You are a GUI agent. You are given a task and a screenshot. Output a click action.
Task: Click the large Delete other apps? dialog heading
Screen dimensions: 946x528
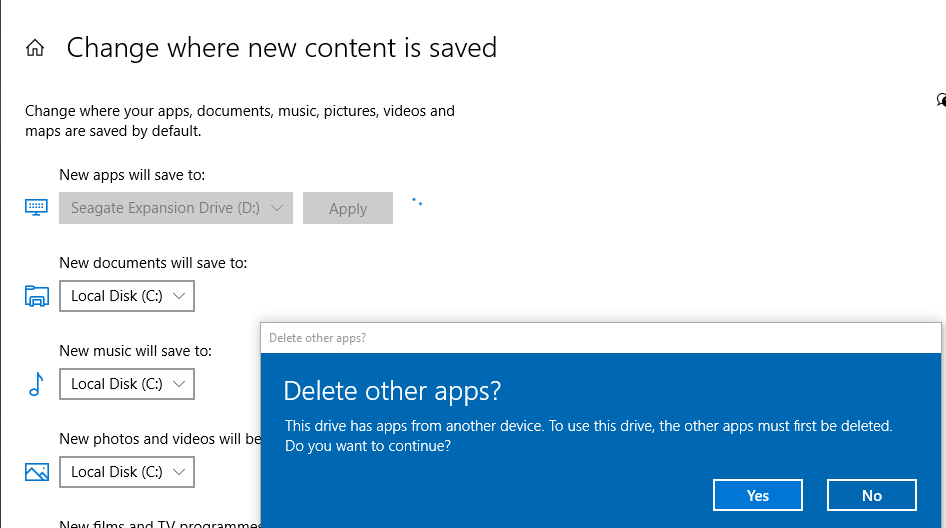click(x=392, y=390)
